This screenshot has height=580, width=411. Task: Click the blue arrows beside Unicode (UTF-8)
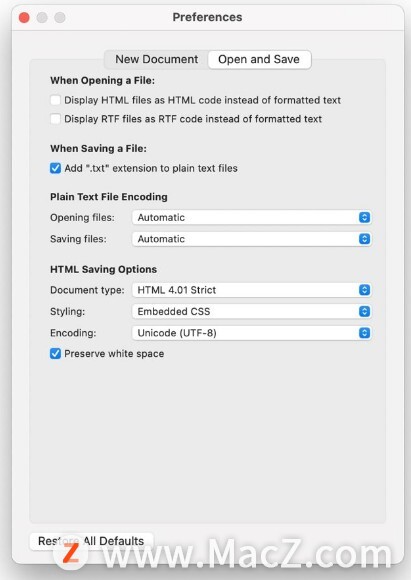[x=364, y=333]
